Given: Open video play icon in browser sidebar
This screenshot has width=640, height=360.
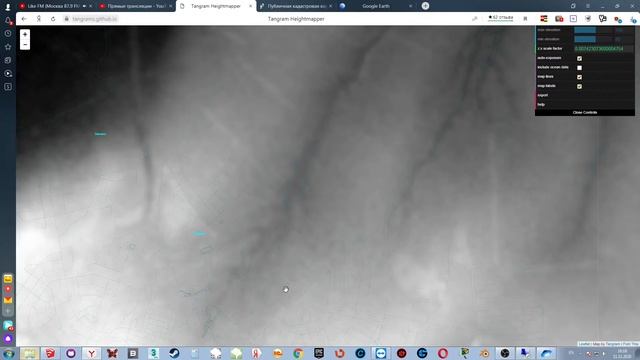Looking at the screenshot, I should click(x=8, y=73).
